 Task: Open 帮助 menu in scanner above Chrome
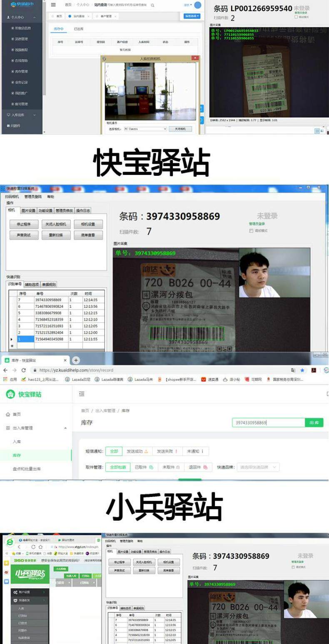(x=50, y=197)
